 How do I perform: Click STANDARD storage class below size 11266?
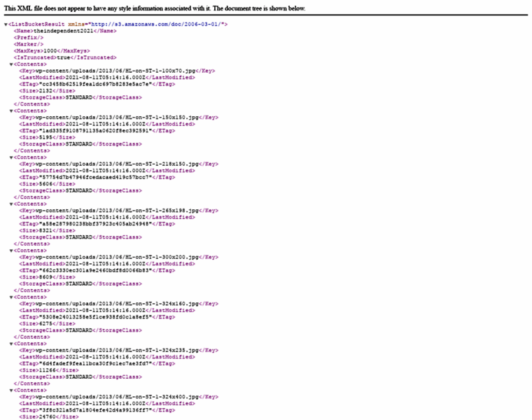click(78, 377)
